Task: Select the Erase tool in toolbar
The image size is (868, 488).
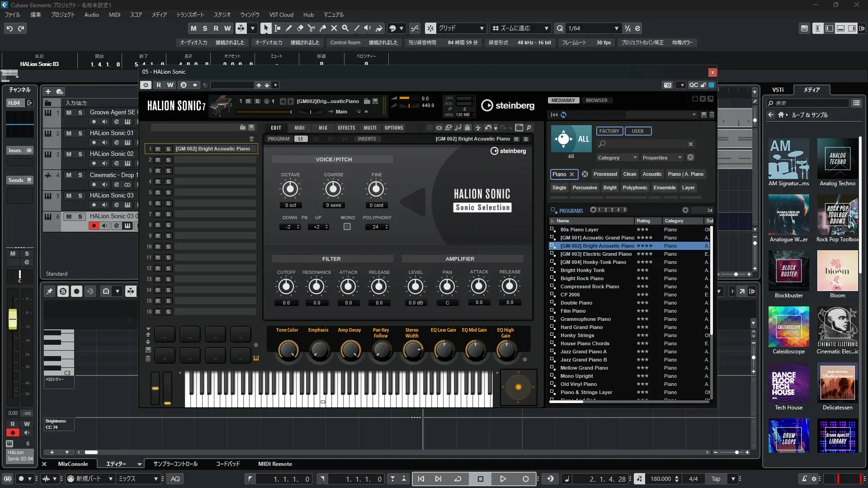Action: click(300, 28)
